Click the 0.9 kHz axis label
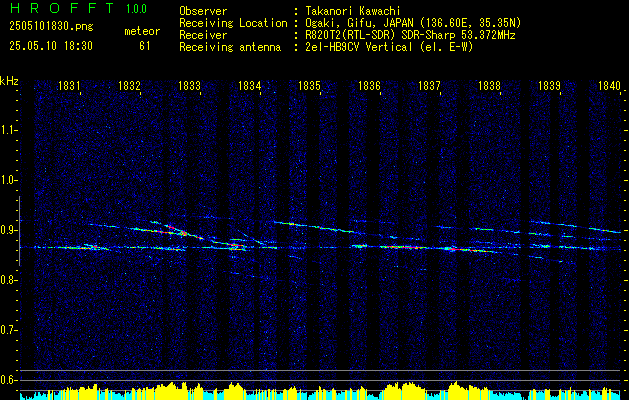Screen dimensions: 629x400 [8, 230]
